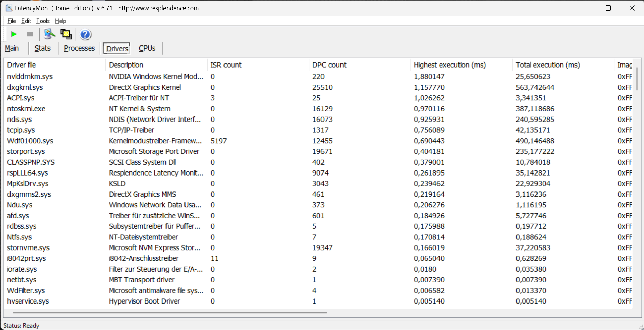
Task: Sort by ISR count column header
Action: (x=258, y=65)
